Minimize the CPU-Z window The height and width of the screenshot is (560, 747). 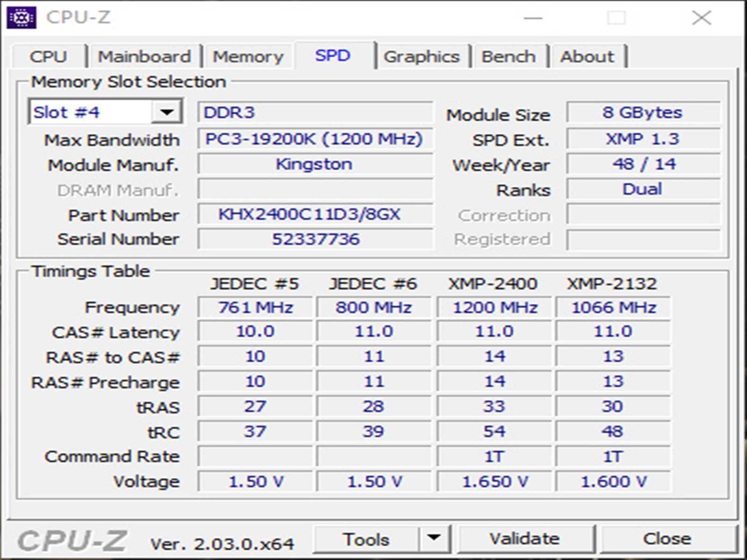pyautogui.click(x=533, y=18)
